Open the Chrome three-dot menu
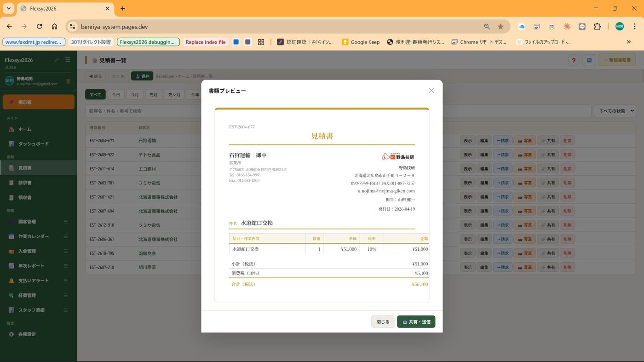The height and width of the screenshot is (362, 644). click(x=635, y=27)
